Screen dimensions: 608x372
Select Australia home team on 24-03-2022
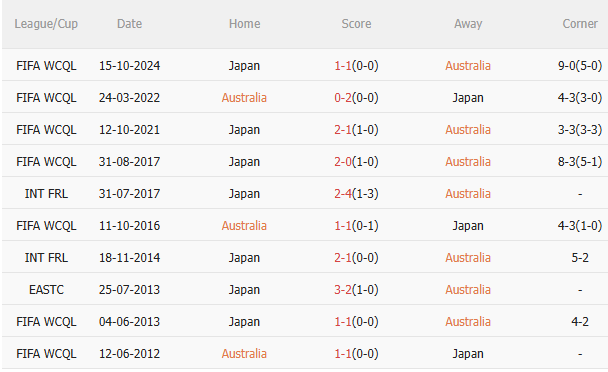pos(244,98)
